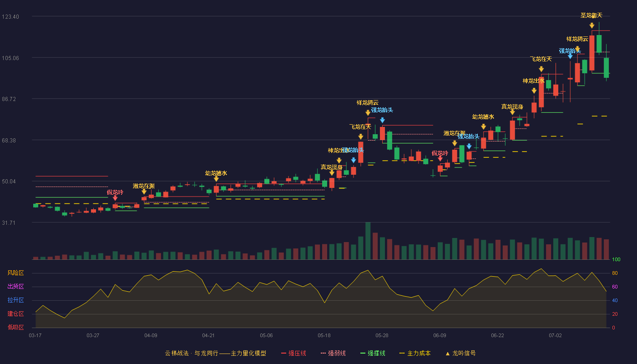Click the 假龙吟 red arrow near 06-09
This screenshot has height=364, width=637.
pyautogui.click(x=440, y=158)
